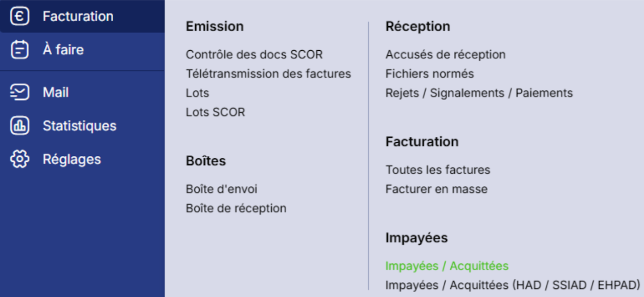Select Statistiques in the sidebar
The height and width of the screenshot is (297, 644).
click(x=79, y=126)
